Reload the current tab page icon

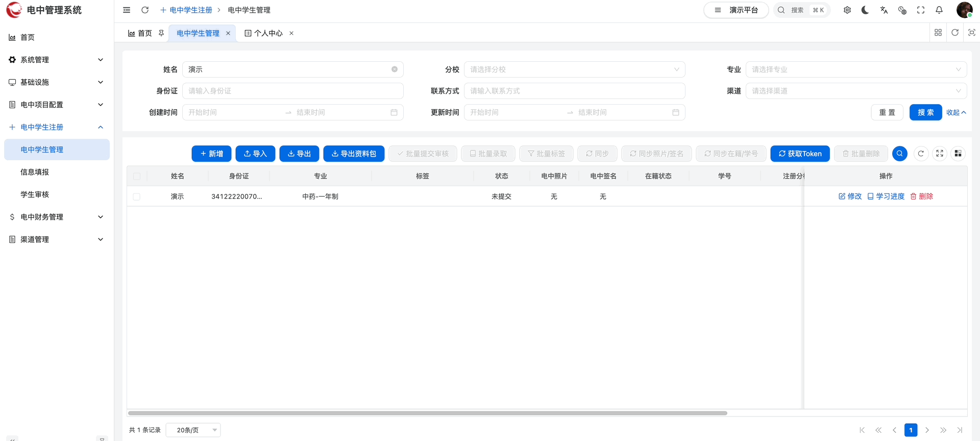pyautogui.click(x=955, y=33)
